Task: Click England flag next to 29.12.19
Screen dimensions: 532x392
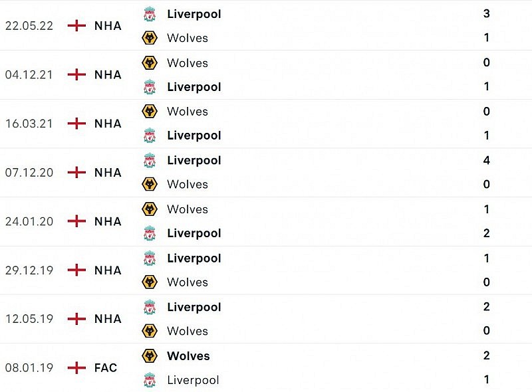Action: pyautogui.click(x=77, y=270)
